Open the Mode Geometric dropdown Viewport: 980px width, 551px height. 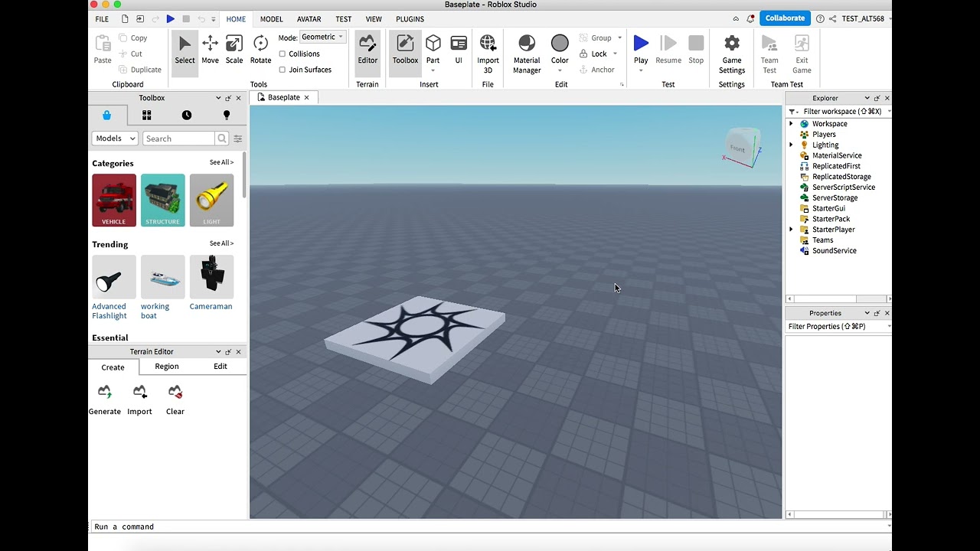(322, 37)
